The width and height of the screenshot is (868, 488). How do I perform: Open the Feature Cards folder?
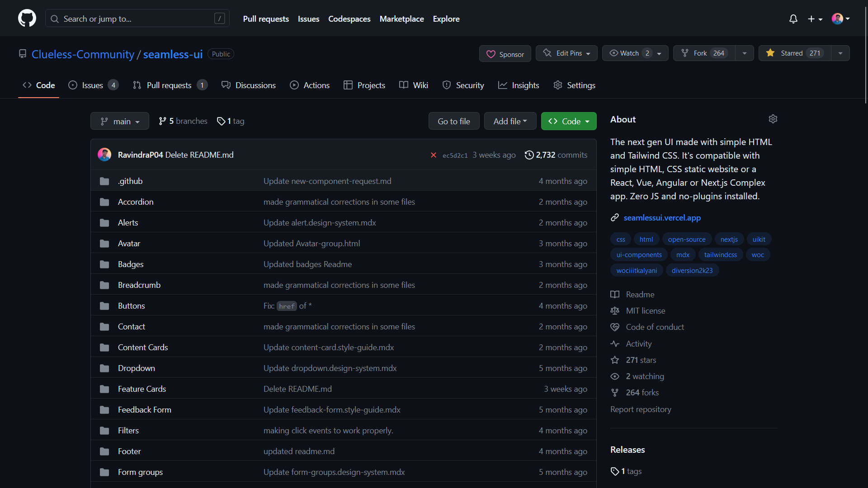click(x=142, y=389)
